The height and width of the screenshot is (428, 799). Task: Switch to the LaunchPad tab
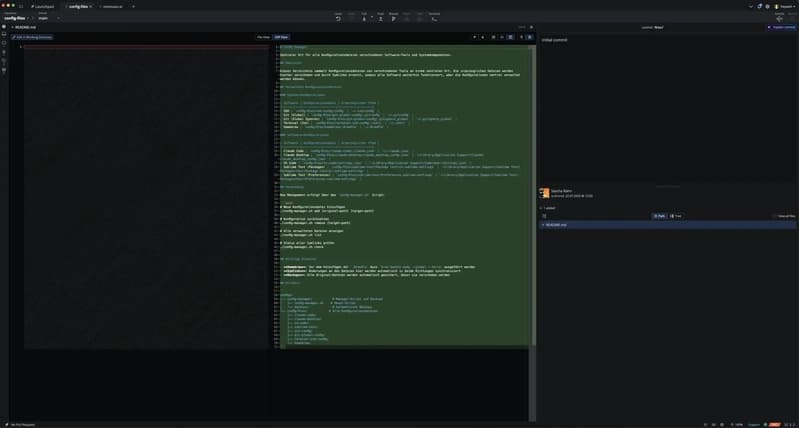tap(43, 7)
